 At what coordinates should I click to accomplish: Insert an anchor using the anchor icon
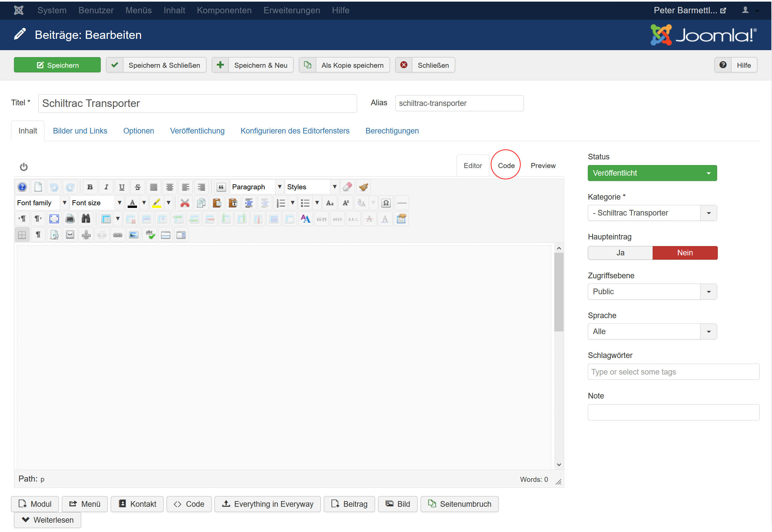[86, 235]
